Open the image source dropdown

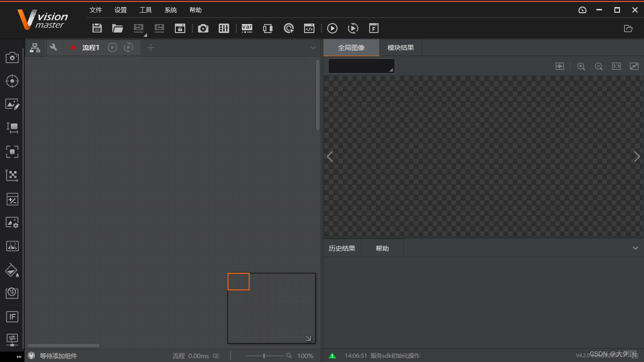coord(362,66)
